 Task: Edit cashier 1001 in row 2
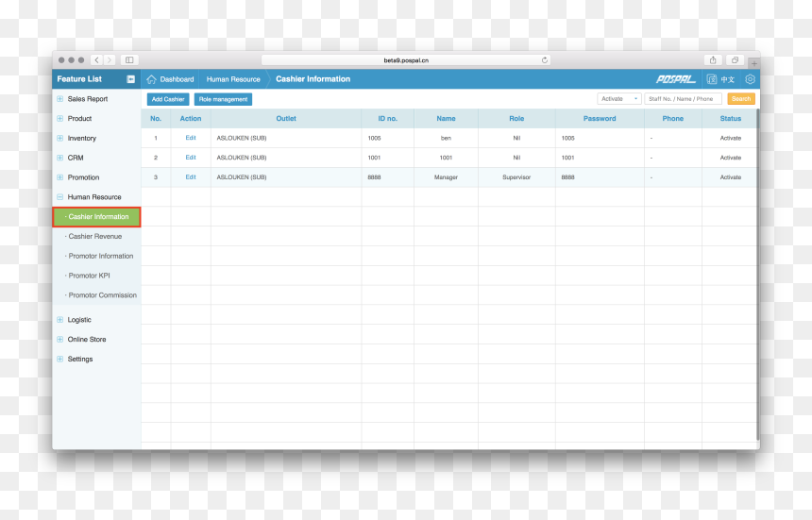coord(191,158)
